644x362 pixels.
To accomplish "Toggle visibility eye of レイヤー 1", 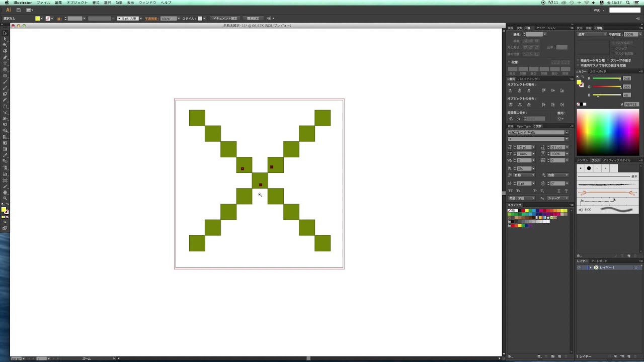I will 579,267.
